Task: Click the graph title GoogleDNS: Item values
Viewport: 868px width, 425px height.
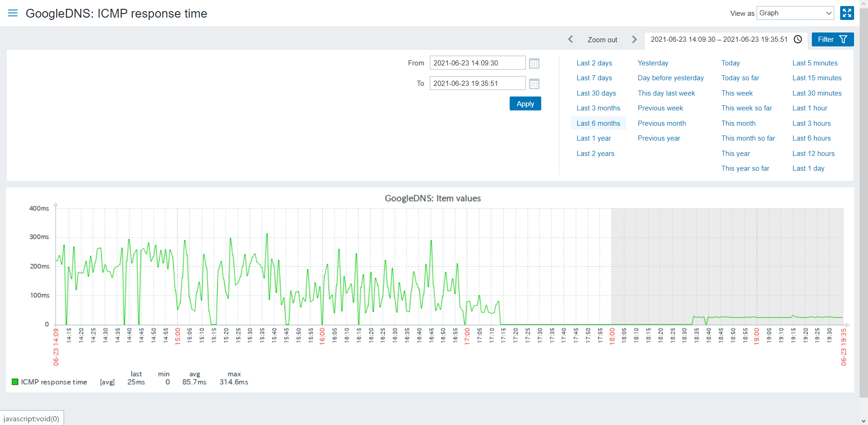Action: pyautogui.click(x=433, y=199)
